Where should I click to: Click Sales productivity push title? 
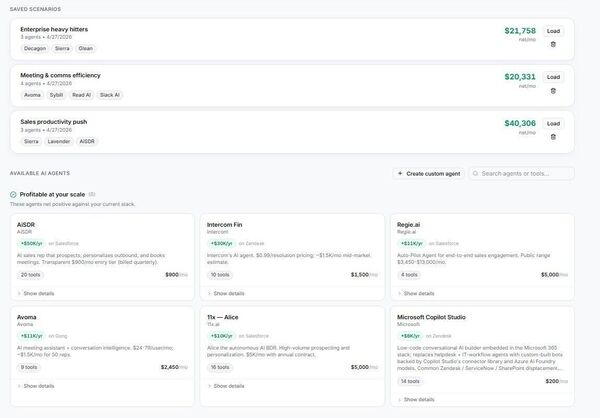click(54, 122)
